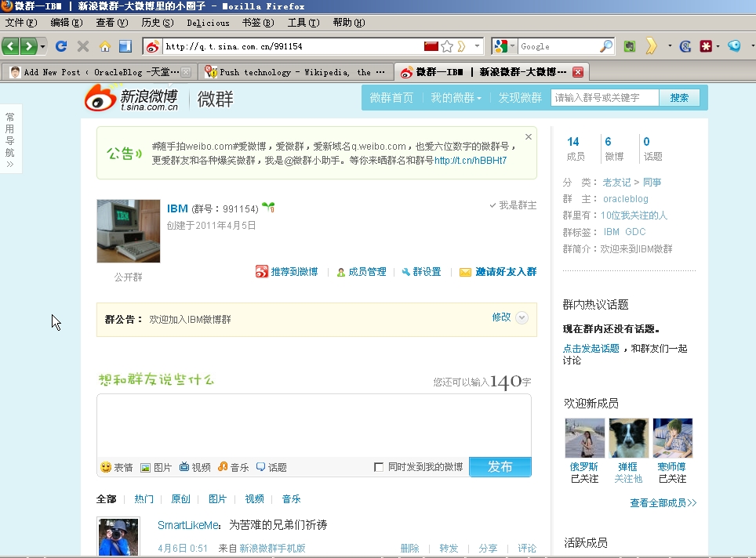Click the blue bird toolbar icon
The width and height of the screenshot is (756, 558).
[x=734, y=46]
